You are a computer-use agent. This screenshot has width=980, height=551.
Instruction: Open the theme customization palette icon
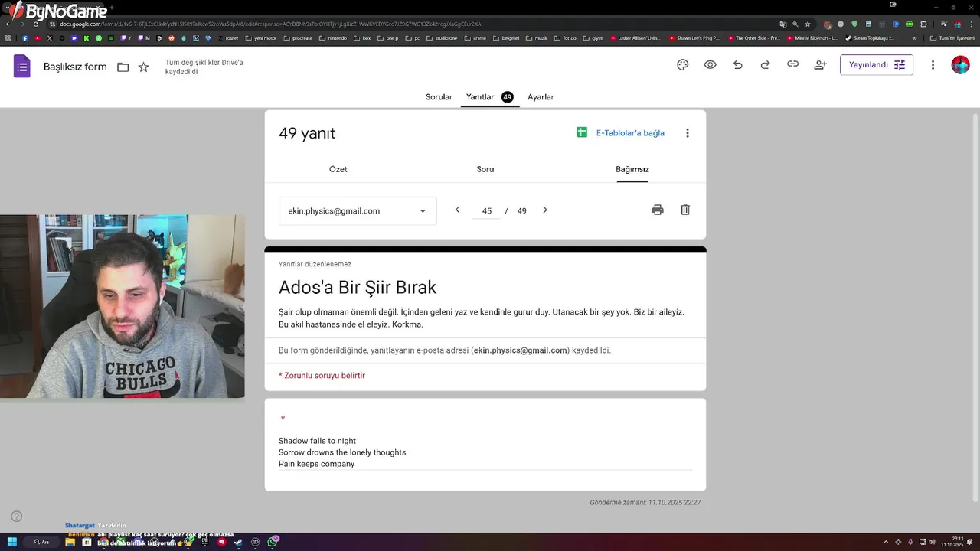(x=683, y=65)
